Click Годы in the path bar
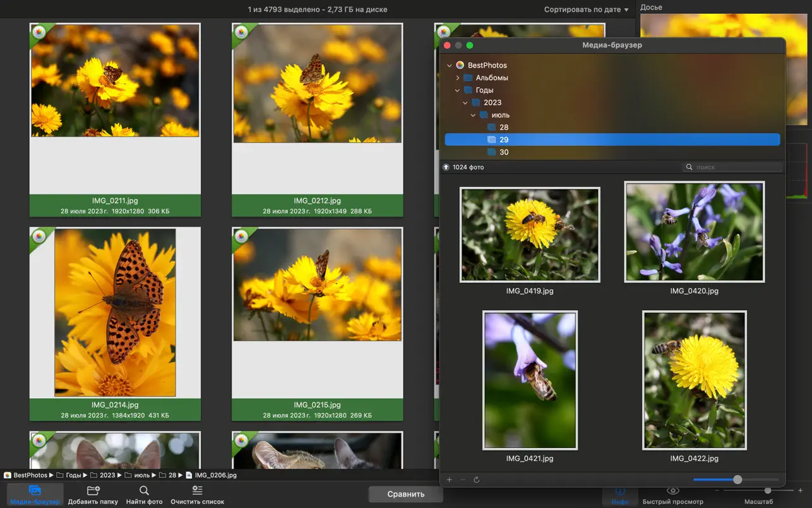The width and height of the screenshot is (812, 508). [x=69, y=475]
